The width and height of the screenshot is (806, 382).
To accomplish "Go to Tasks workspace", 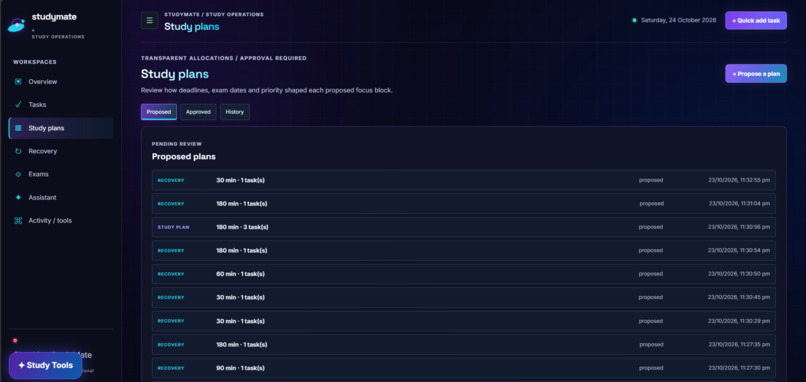I will click(61, 104).
